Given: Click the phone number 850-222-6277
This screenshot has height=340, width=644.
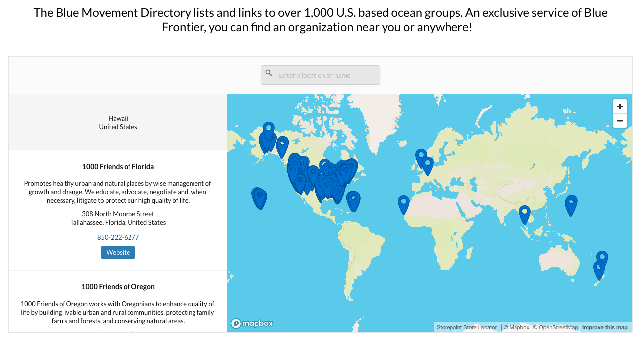Looking at the screenshot, I should click(118, 237).
